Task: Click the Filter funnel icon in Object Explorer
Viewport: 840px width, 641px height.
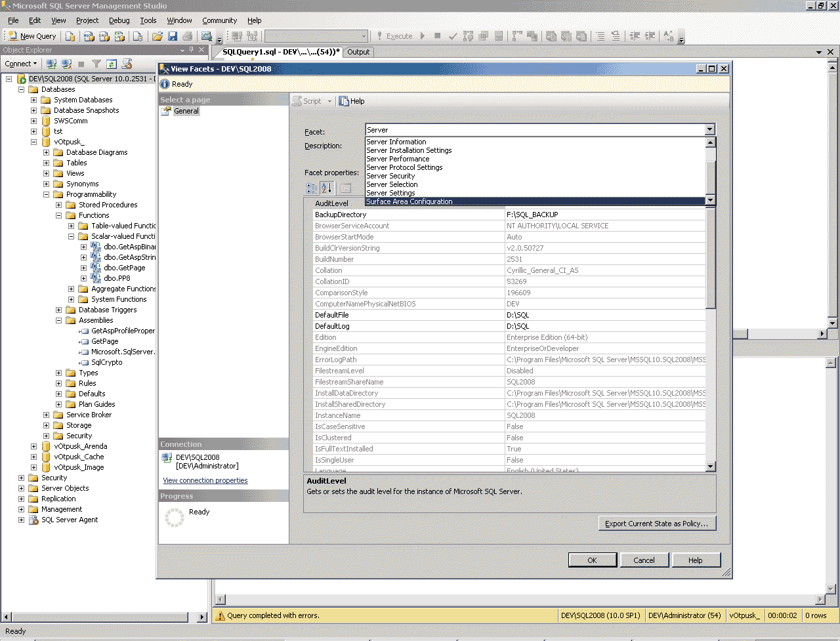Action: coord(96,64)
